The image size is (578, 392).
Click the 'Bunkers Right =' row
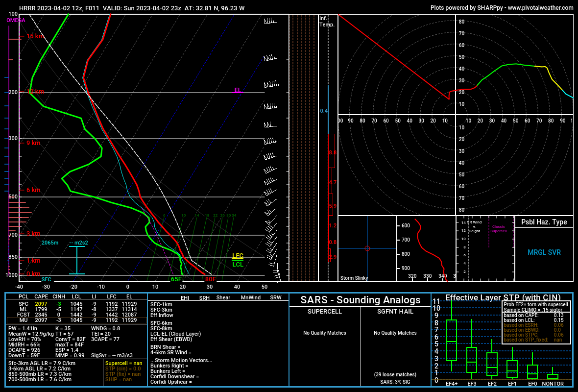169,366
